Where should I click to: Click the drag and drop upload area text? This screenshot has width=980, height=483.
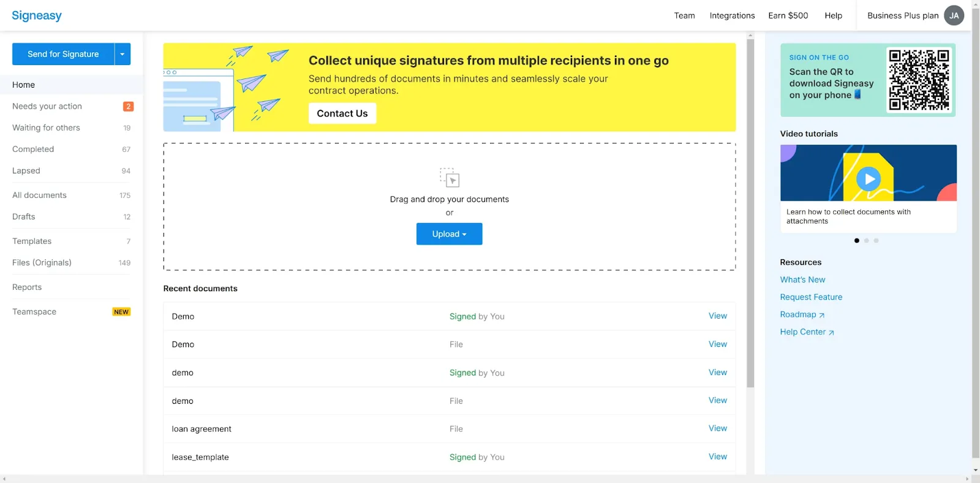pos(450,199)
